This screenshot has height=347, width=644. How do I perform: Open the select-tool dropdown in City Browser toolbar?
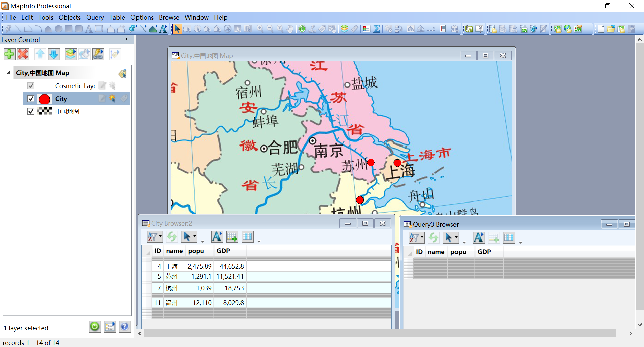pyautogui.click(x=189, y=237)
